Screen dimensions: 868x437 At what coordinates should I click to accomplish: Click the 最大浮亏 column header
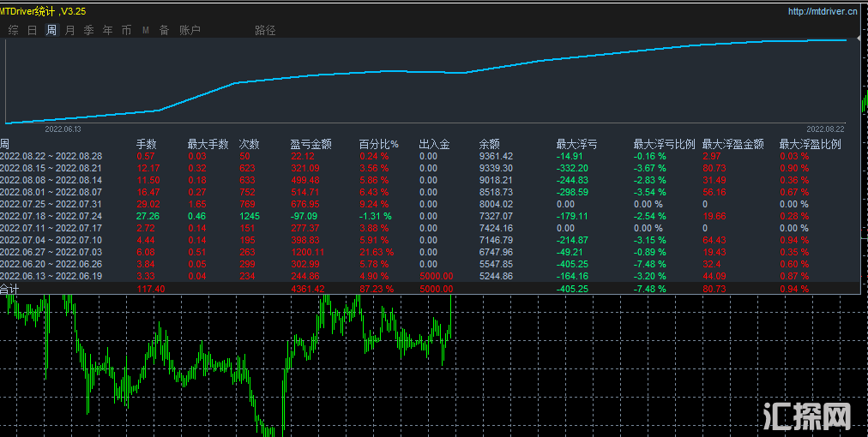point(576,145)
